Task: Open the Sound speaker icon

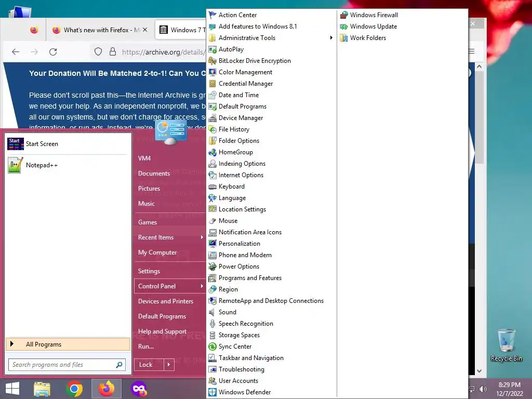Action: click(x=212, y=312)
